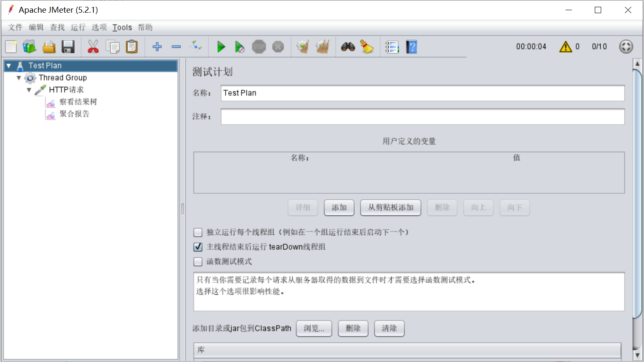
Task: Open the Templates icon in toolbar
Action: click(29, 47)
